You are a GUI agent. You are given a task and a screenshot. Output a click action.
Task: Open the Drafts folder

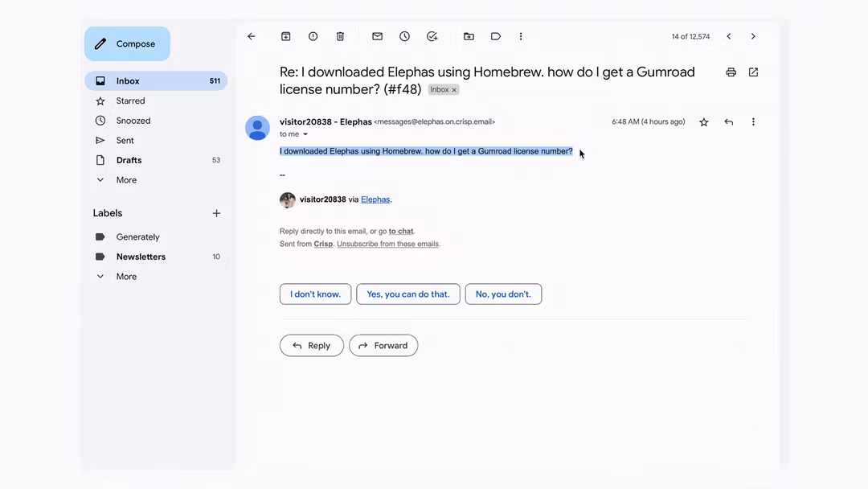[x=129, y=160]
